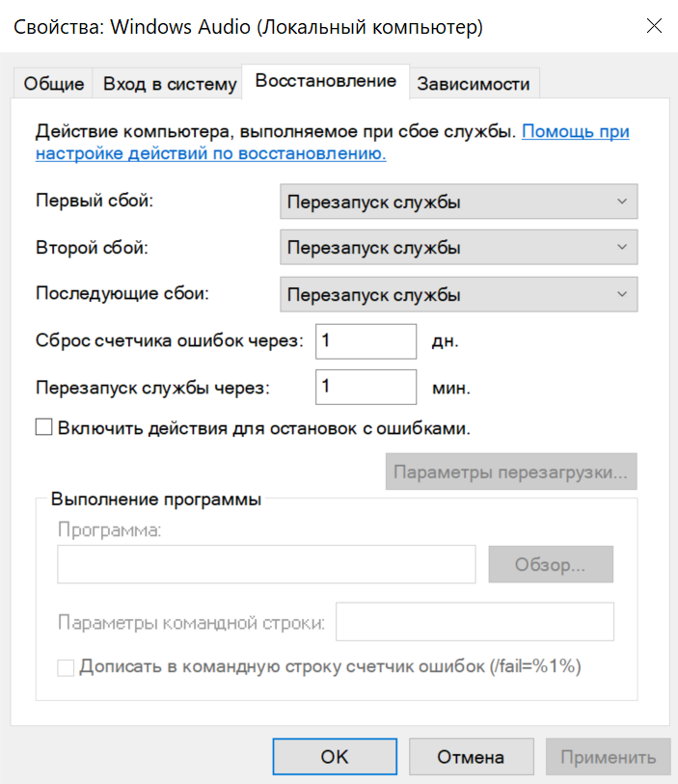
Task: Toggle Дописать в командную строку счетчик checkbox
Action: coord(66,666)
